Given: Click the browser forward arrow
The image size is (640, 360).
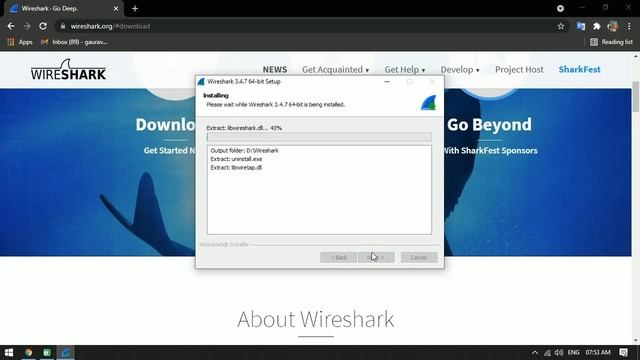Looking at the screenshot, I should click(x=27, y=26).
